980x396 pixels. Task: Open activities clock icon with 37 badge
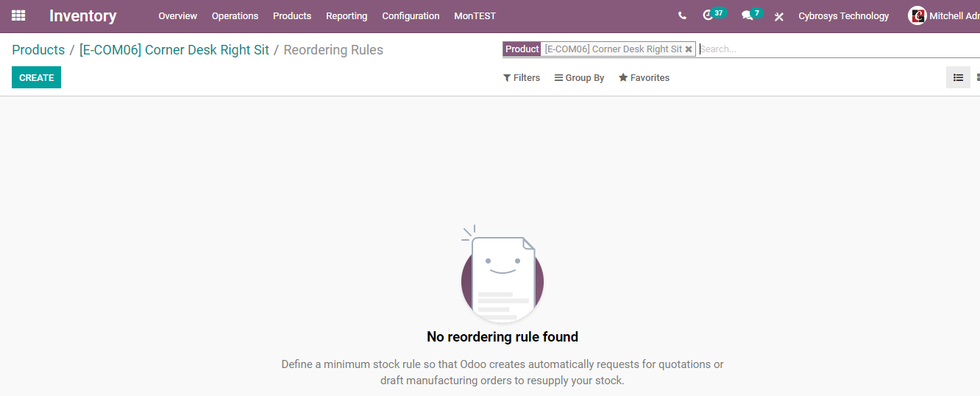[x=714, y=15]
